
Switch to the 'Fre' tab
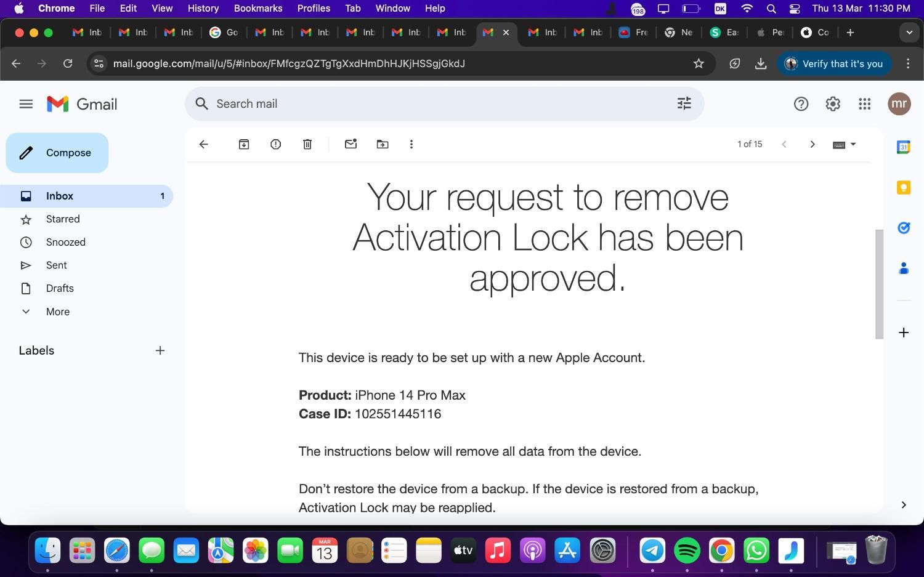633,33
